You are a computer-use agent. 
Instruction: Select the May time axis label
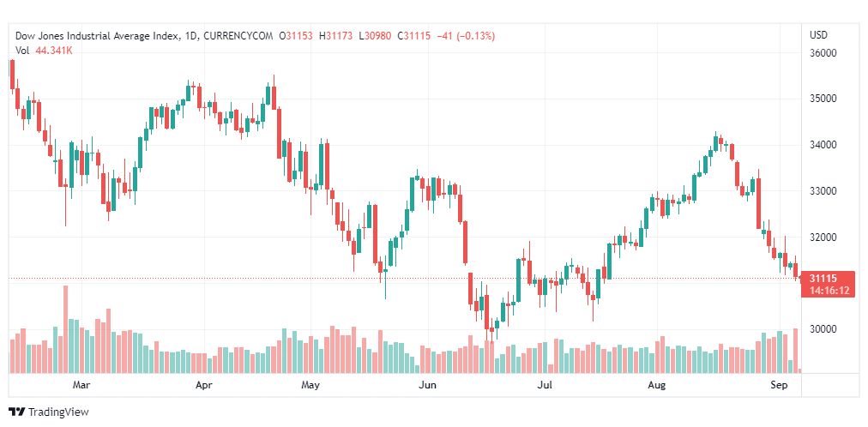(x=310, y=384)
